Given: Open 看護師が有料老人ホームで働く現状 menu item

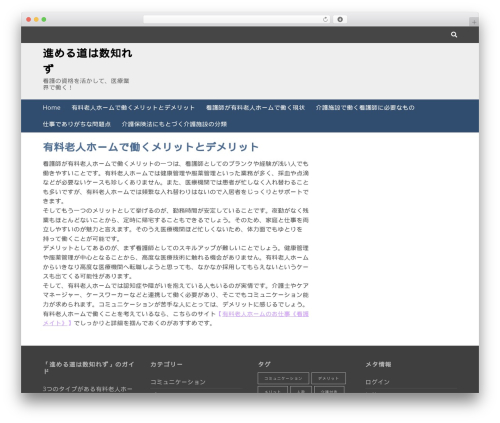Looking at the screenshot, I should coord(255,107).
